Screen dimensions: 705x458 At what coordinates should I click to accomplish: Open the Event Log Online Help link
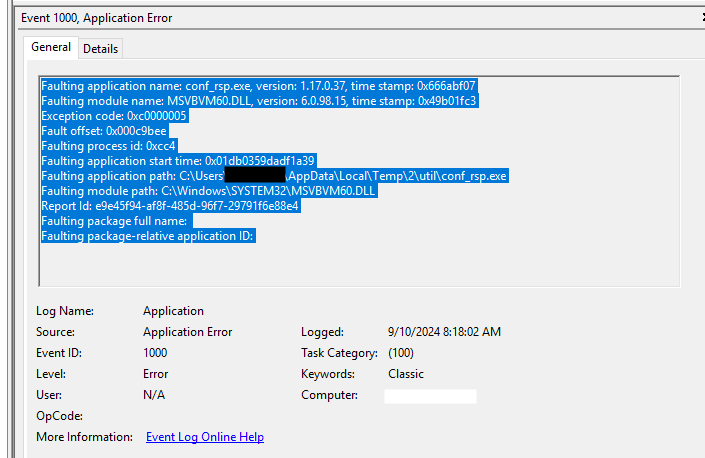205,437
